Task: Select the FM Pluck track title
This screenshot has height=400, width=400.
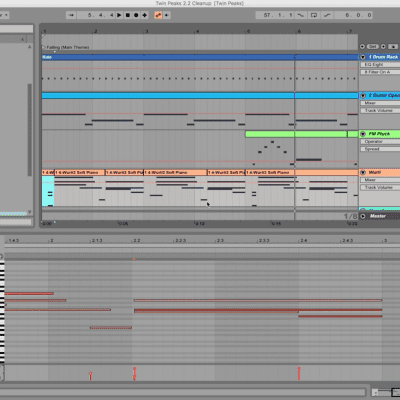Action: pos(379,134)
